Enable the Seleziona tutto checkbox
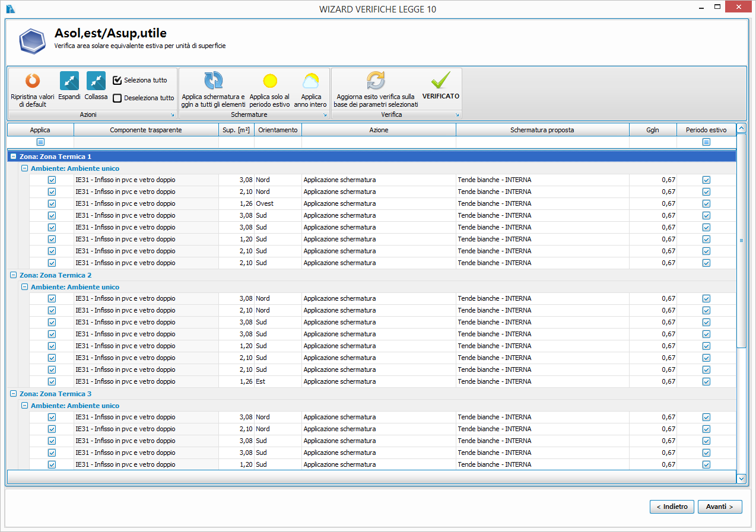Screen dimensions: 756x532 117,80
